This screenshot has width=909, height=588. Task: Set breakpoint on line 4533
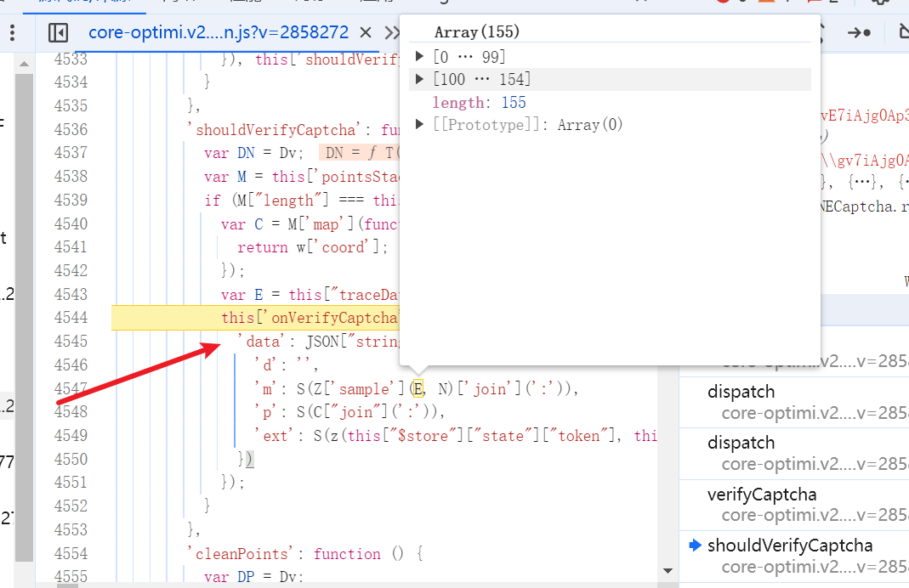coord(71,59)
